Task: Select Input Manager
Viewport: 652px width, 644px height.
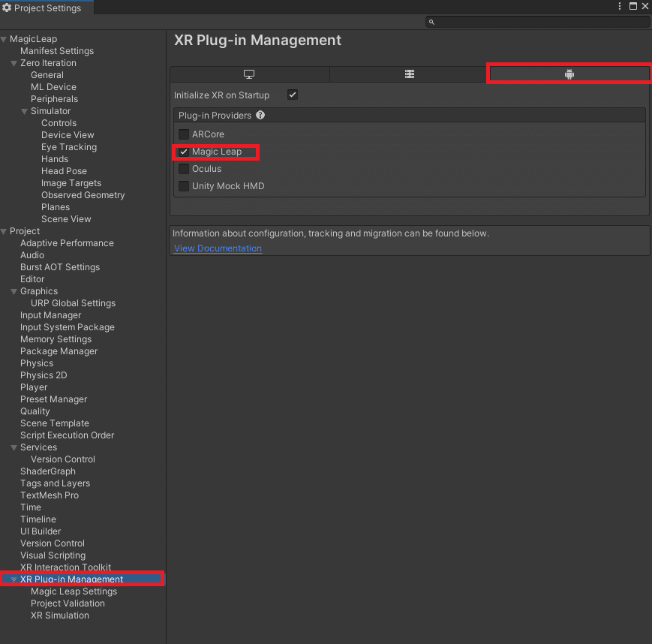Action: (51, 315)
